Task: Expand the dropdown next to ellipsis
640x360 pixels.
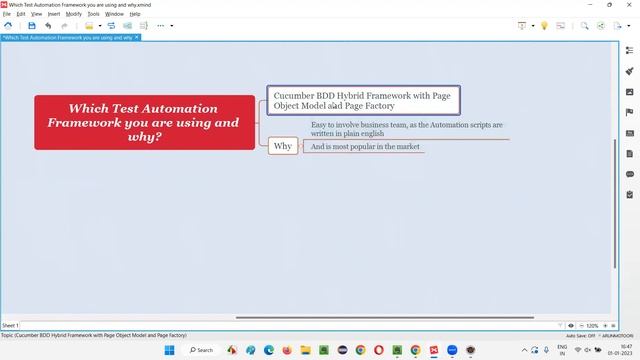Action: pyautogui.click(x=172, y=26)
